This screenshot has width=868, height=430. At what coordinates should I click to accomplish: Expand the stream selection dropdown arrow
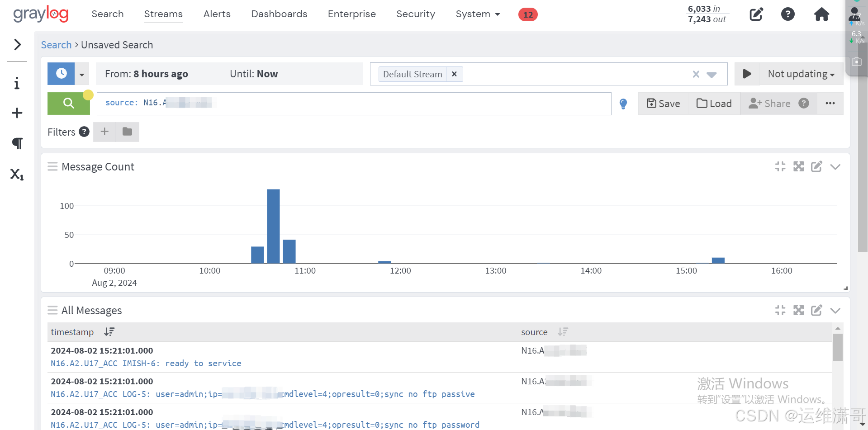click(x=711, y=74)
